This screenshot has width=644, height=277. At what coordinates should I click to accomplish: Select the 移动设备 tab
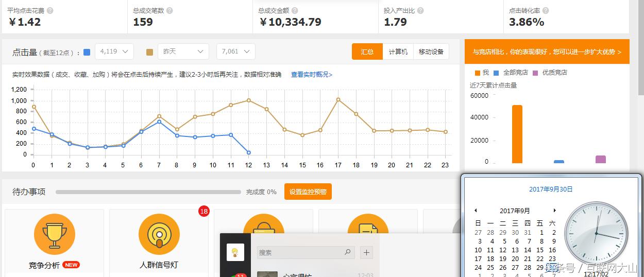click(431, 51)
